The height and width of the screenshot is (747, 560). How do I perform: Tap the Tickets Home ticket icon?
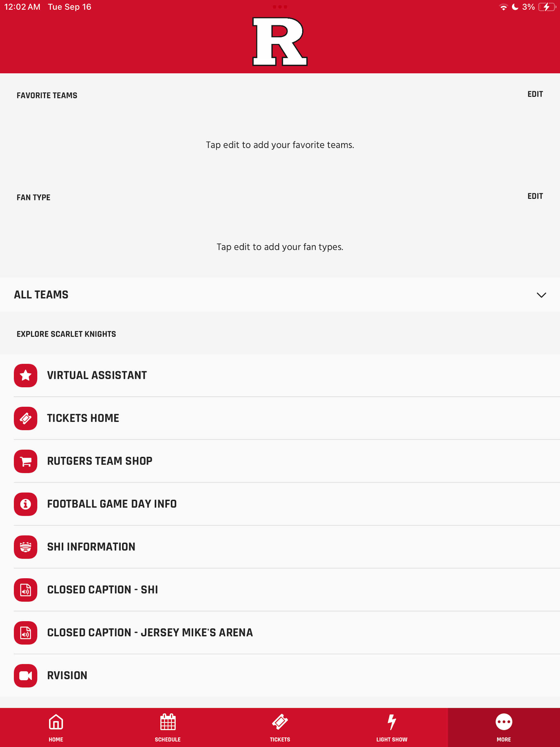click(x=26, y=418)
